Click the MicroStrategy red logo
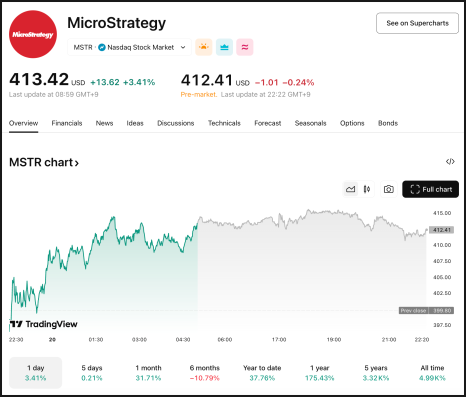466x397 pixels. point(33,34)
